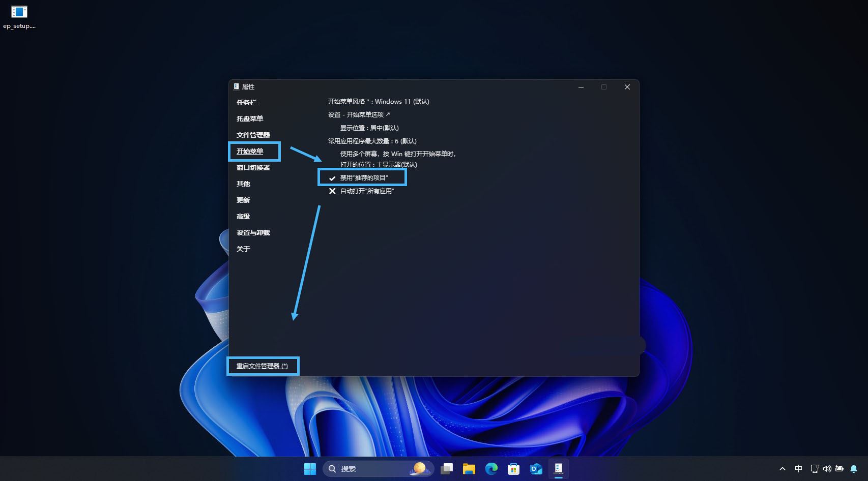The image size is (868, 481).
Task: Click the Windows Start button
Action: tap(310, 469)
